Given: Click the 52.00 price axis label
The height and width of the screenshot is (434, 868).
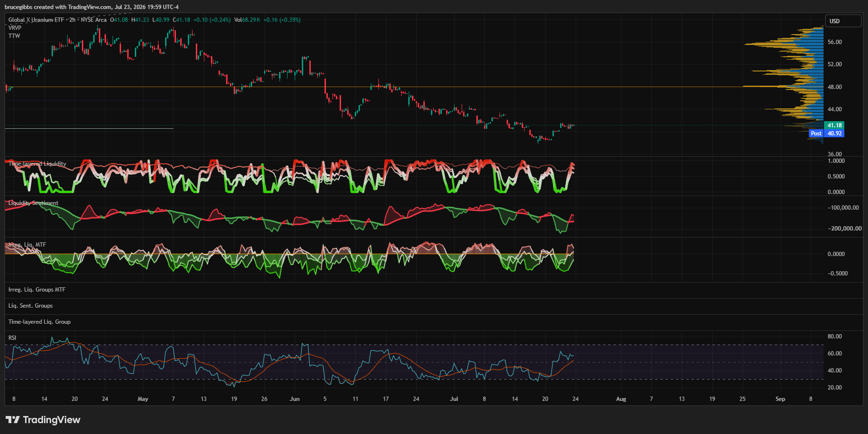Looking at the screenshot, I should [834, 64].
